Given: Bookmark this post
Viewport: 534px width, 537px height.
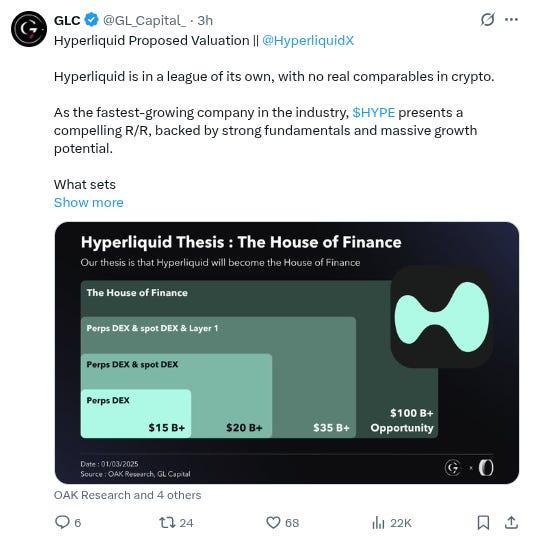Looking at the screenshot, I should point(483,522).
